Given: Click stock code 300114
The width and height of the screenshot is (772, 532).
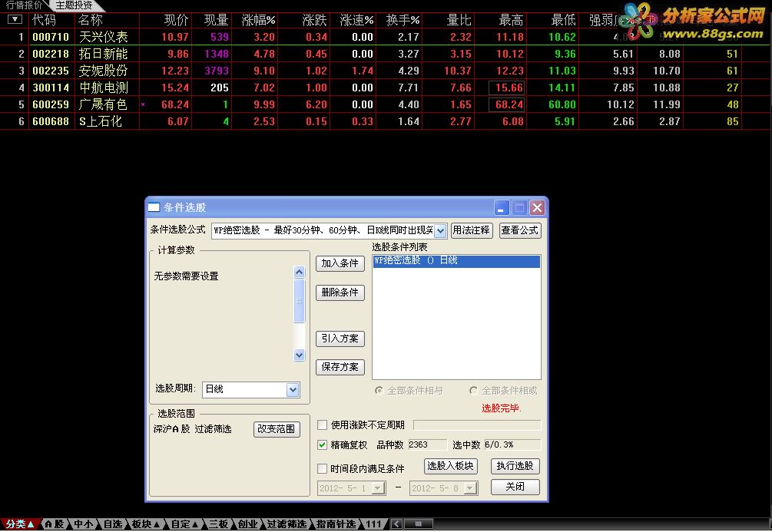Looking at the screenshot, I should click(x=51, y=88).
